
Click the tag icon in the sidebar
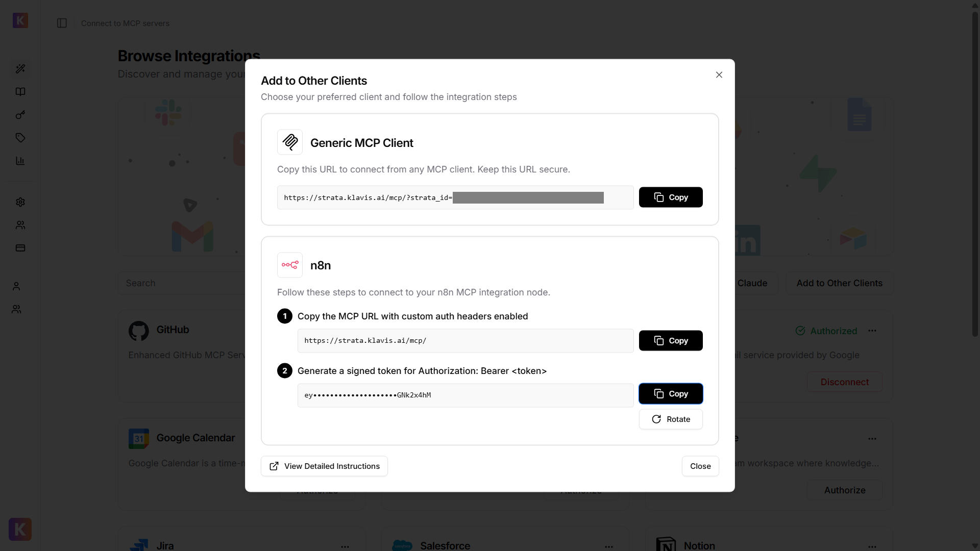[x=20, y=137]
